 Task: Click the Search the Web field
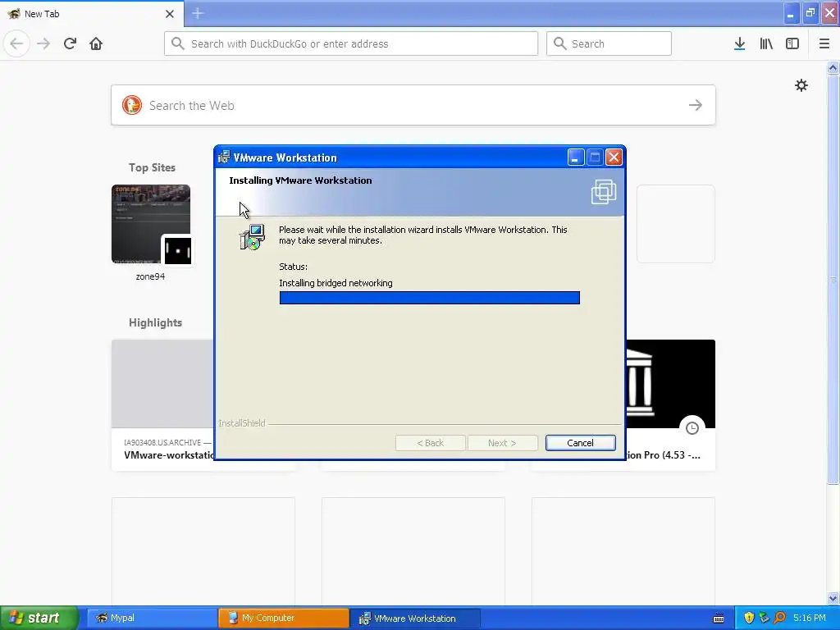[413, 105]
